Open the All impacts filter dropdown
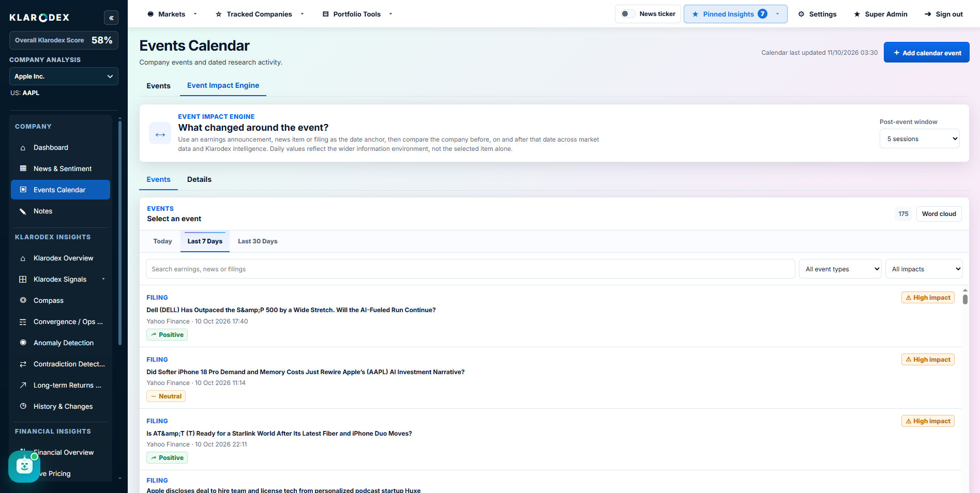The width and height of the screenshot is (980, 493). click(x=924, y=269)
